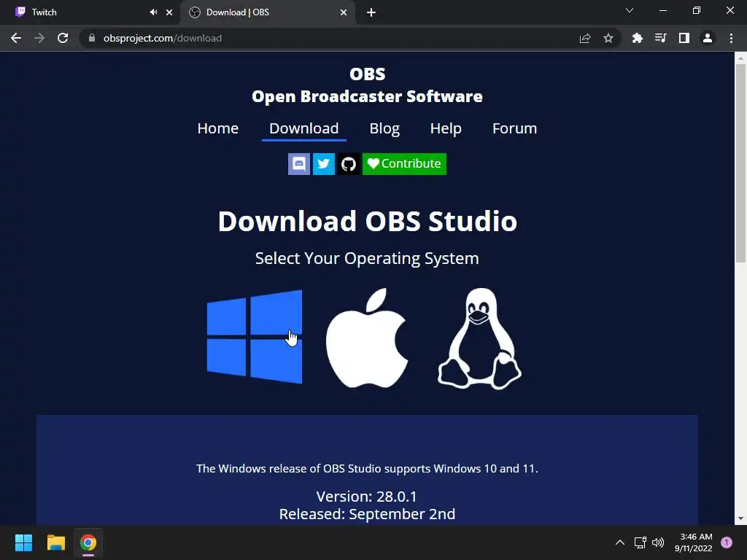Viewport: 747px width, 560px height.
Task: Open the notification badge icon
Action: [727, 542]
